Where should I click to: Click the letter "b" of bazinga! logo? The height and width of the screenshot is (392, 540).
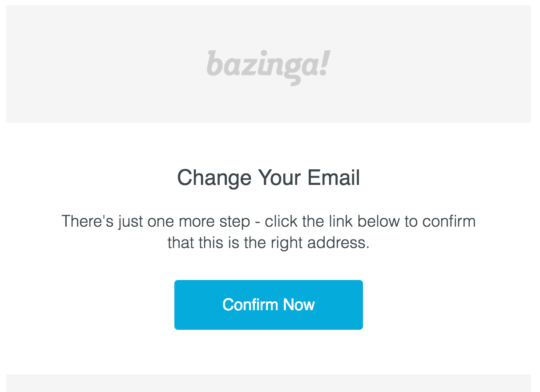[214, 64]
